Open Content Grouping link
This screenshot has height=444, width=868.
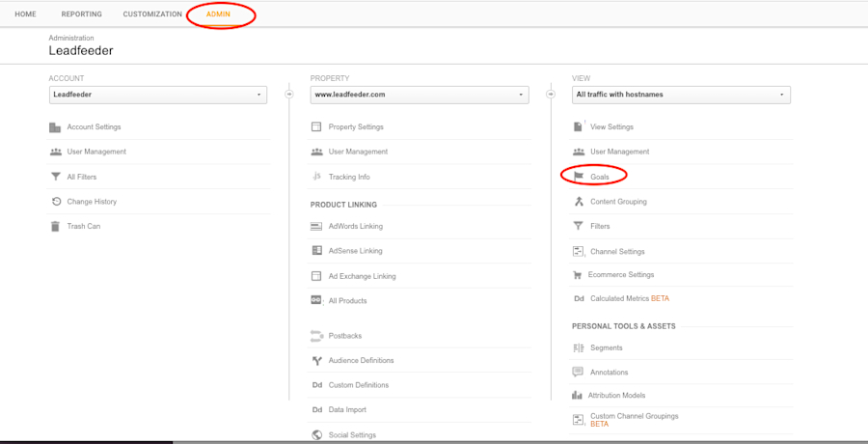pyautogui.click(x=618, y=202)
